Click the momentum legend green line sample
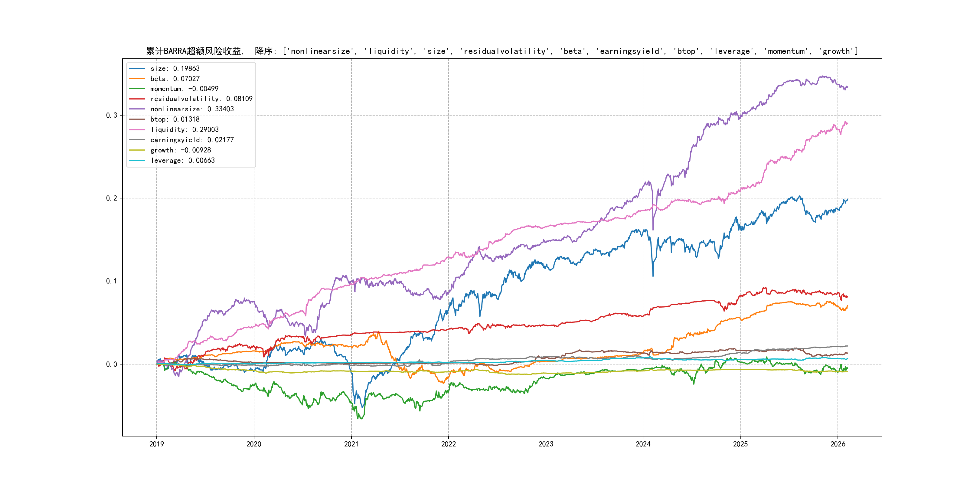The width and height of the screenshot is (980, 490). (x=137, y=89)
